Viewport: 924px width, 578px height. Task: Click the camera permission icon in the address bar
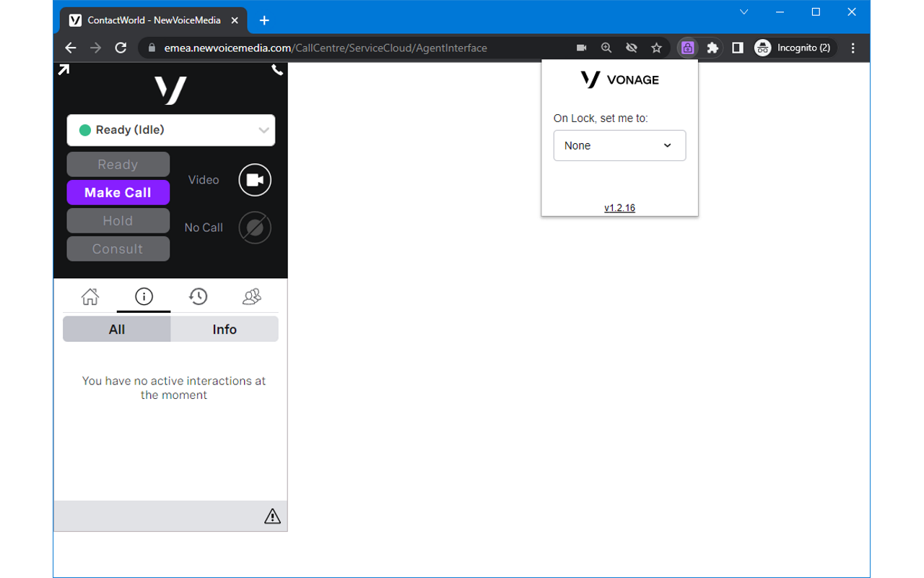point(581,48)
